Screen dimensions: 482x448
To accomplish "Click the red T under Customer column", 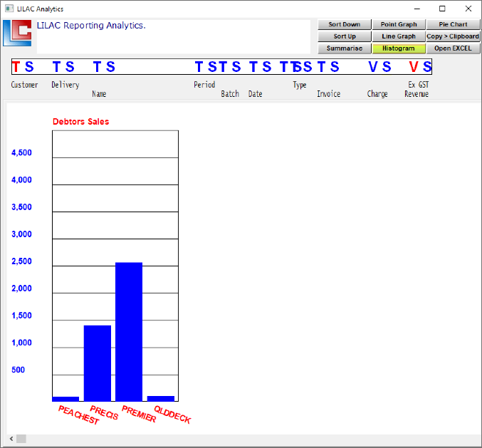I will [x=16, y=67].
